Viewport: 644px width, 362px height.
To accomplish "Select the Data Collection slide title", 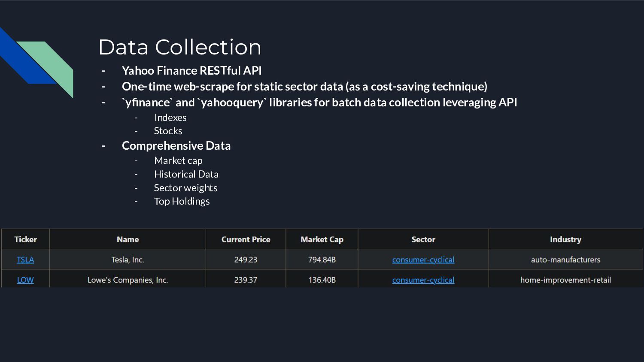I will (x=179, y=47).
